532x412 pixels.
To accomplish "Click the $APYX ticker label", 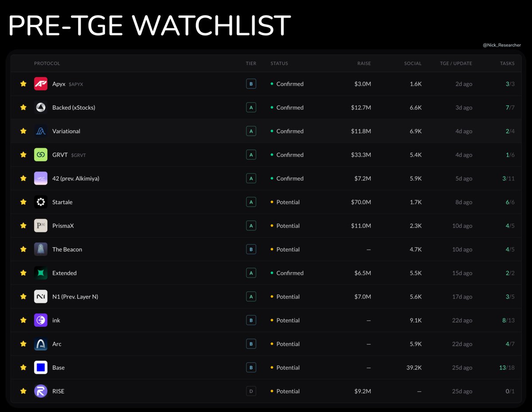I will tap(76, 84).
